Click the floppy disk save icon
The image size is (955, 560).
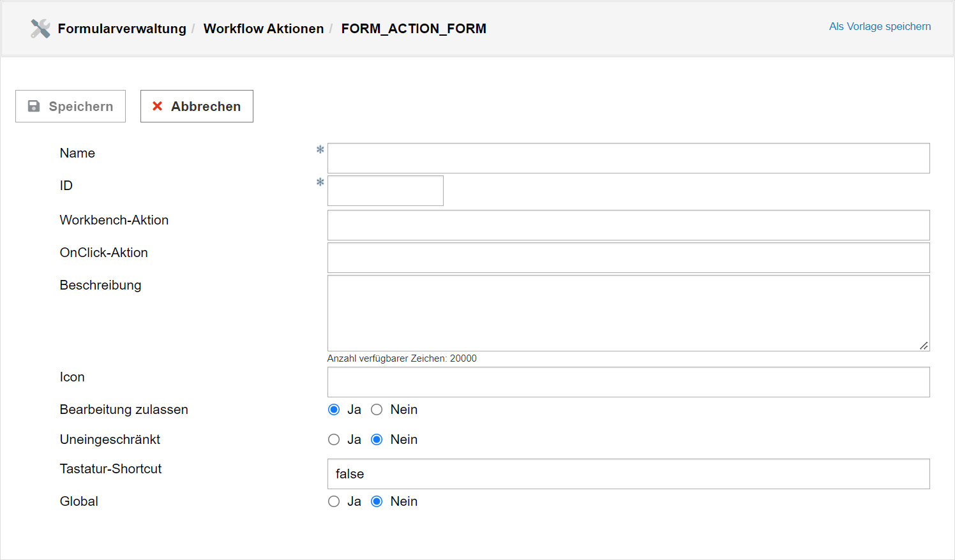(x=34, y=107)
